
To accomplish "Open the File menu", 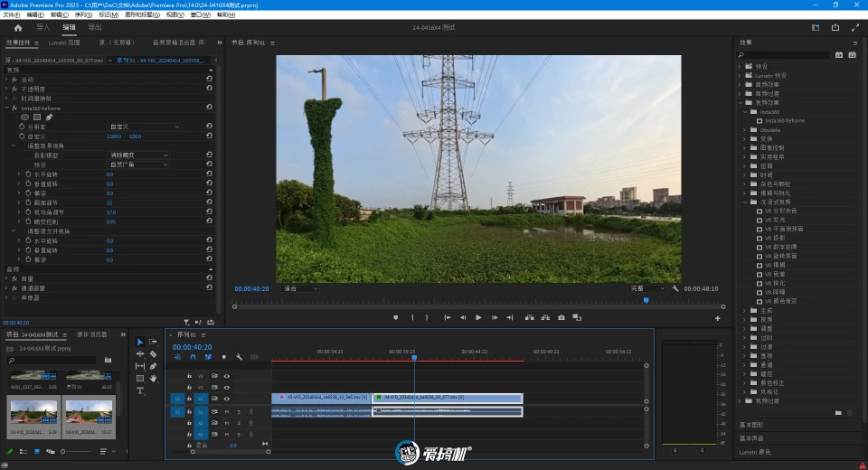I will (11, 15).
